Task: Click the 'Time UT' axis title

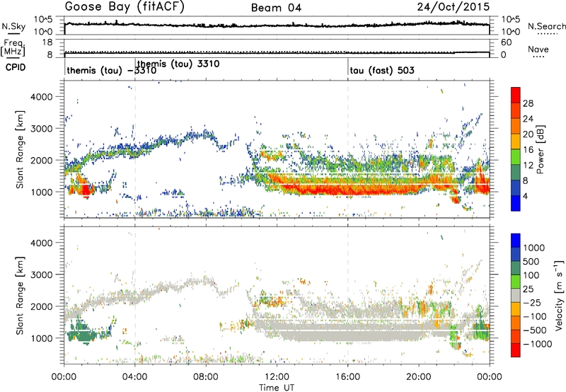Action: pos(277,387)
